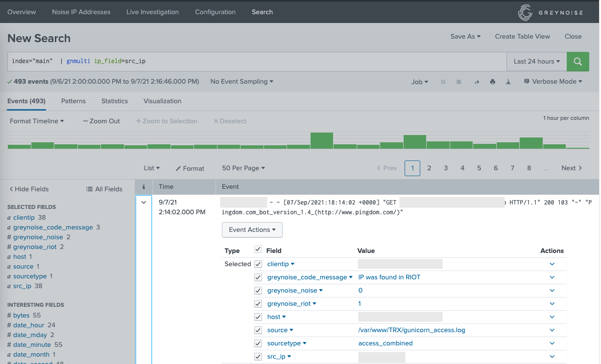The height and width of the screenshot is (364, 601).
Task: Pause the search job
Action: pos(443,82)
